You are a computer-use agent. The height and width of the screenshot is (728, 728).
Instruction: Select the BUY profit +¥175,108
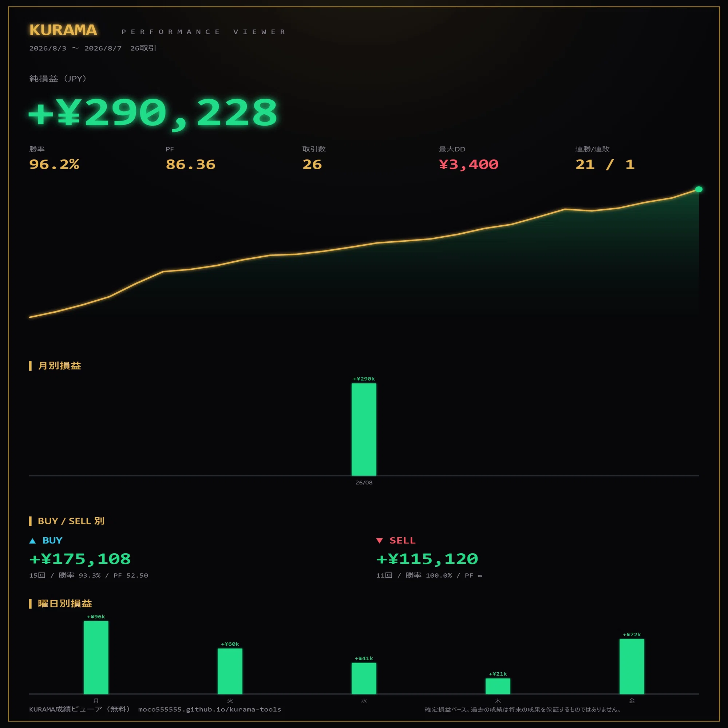[x=80, y=559]
